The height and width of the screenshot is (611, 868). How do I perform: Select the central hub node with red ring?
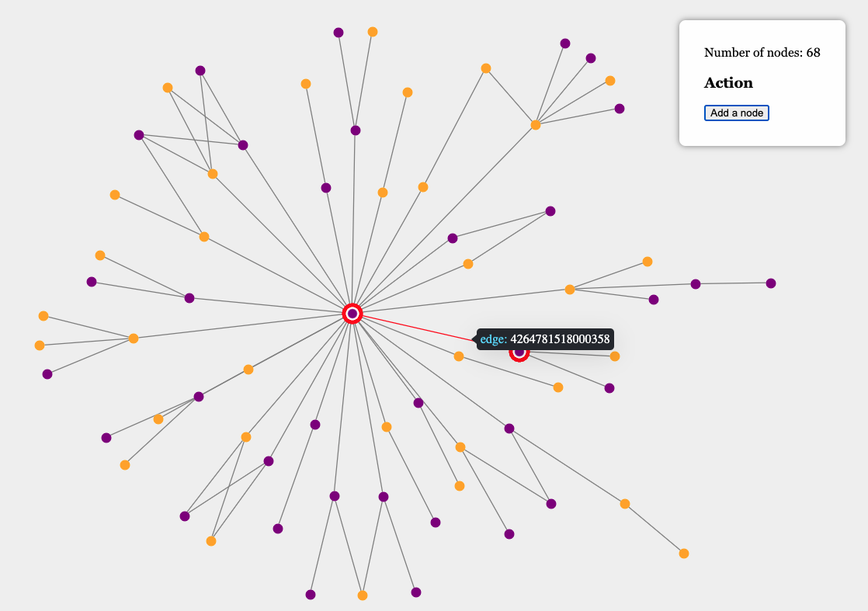tap(352, 314)
